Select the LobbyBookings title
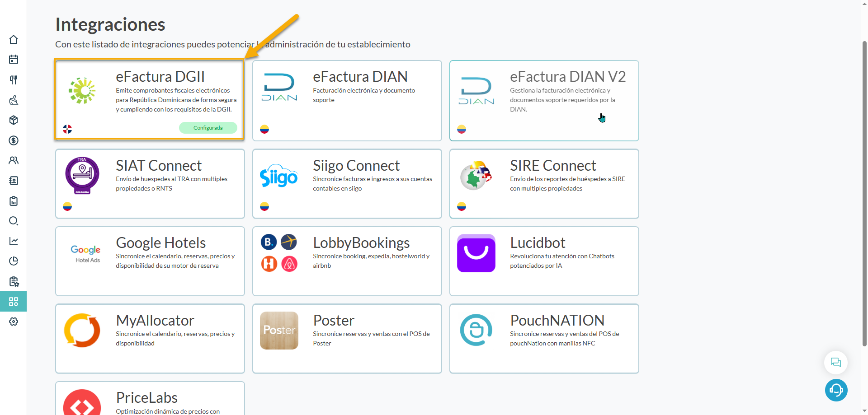This screenshot has width=868, height=415. [361, 243]
